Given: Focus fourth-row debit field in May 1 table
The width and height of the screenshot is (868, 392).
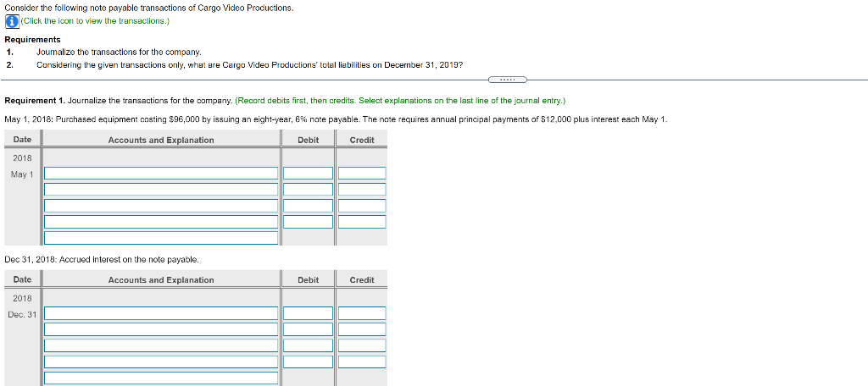Looking at the screenshot, I should pos(309,222).
